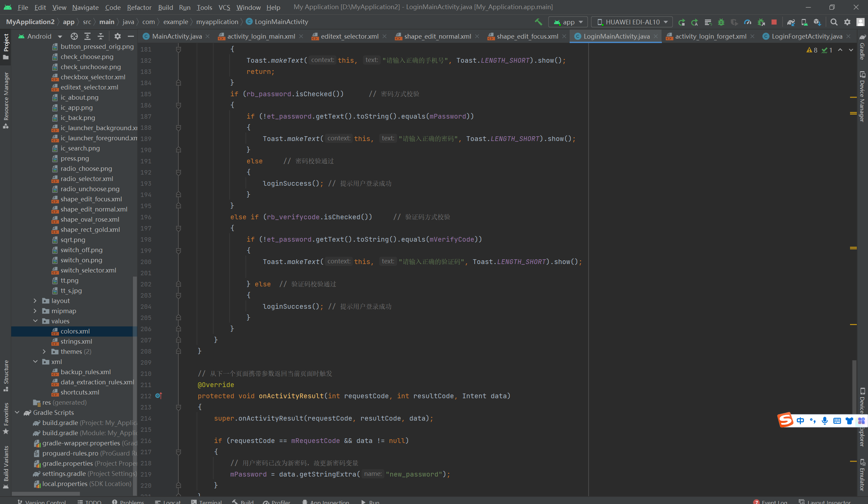Open Sogou IME voice input microphone
868x504 pixels.
(825, 421)
